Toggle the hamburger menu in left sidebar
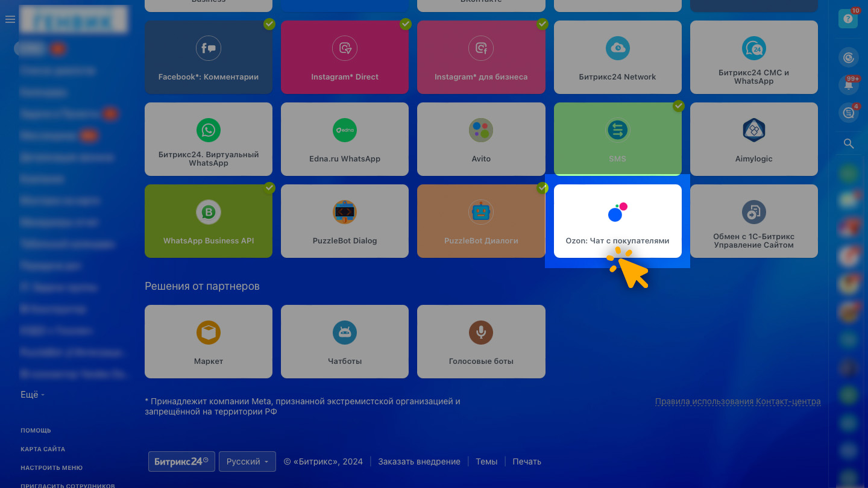This screenshot has width=868, height=488. click(10, 19)
